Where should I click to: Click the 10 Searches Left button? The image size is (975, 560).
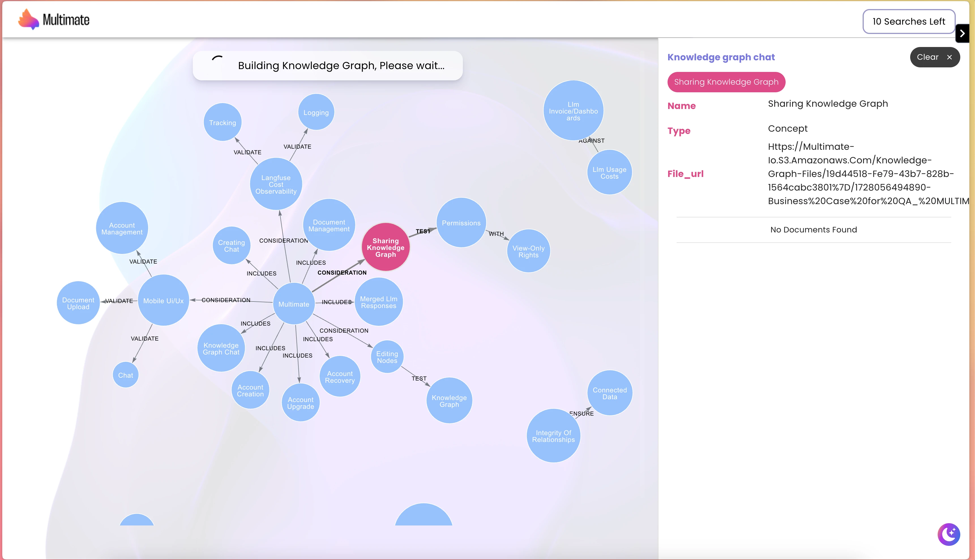(908, 22)
